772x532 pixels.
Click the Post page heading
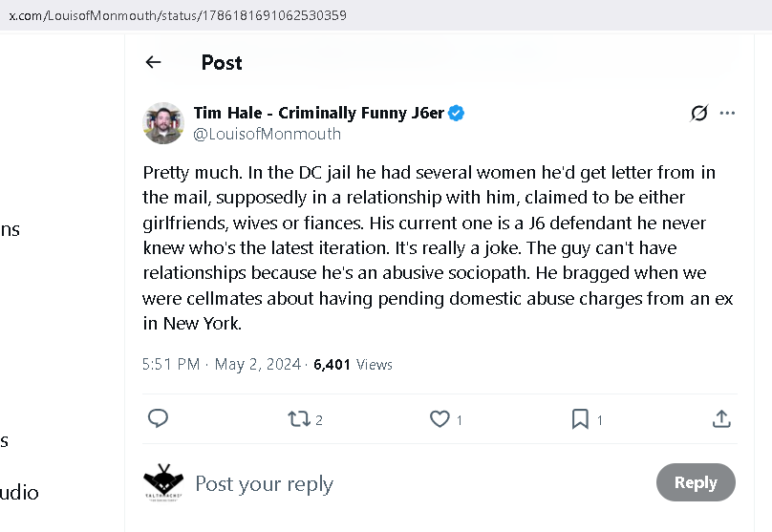click(x=222, y=62)
